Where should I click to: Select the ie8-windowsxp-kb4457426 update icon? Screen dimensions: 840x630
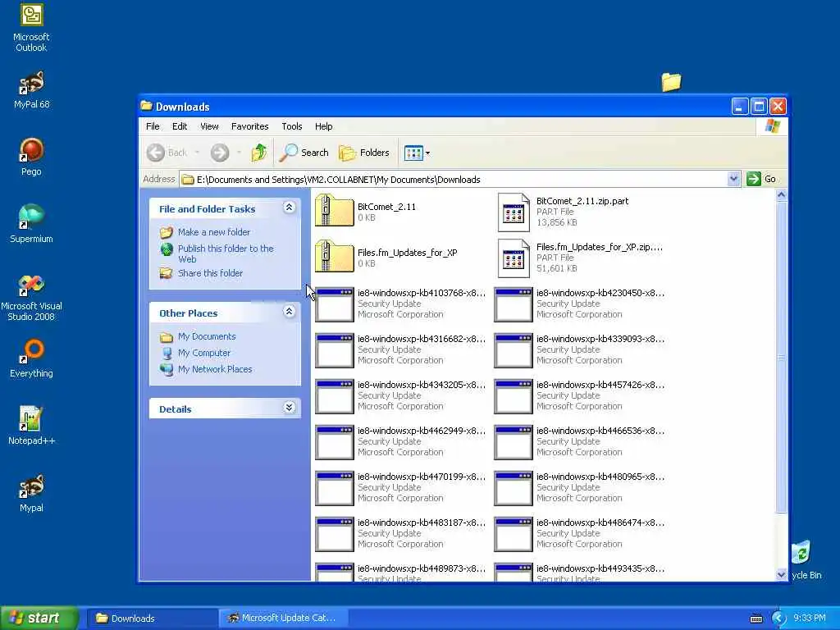click(514, 396)
